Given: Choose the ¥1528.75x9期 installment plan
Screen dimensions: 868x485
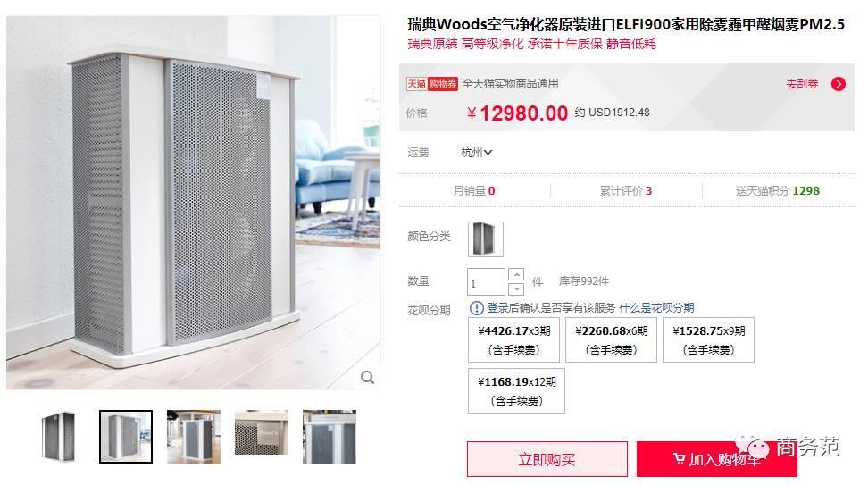Looking at the screenshot, I should pos(708,340).
